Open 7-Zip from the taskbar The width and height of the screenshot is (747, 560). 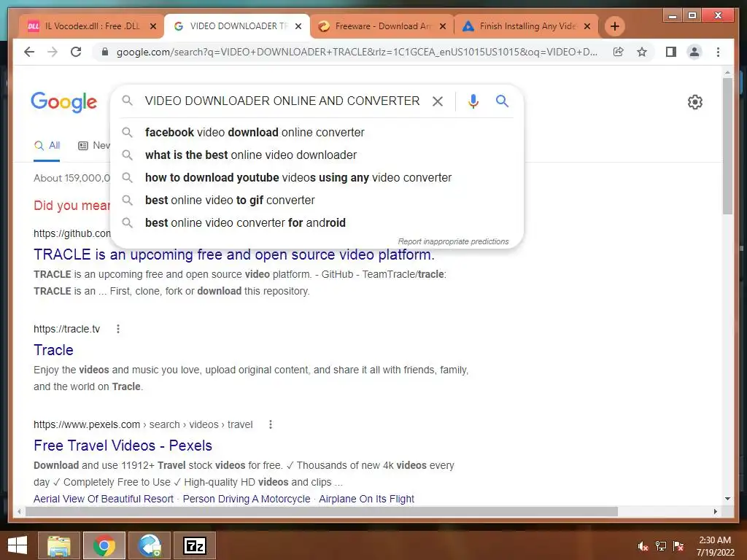[x=195, y=545]
